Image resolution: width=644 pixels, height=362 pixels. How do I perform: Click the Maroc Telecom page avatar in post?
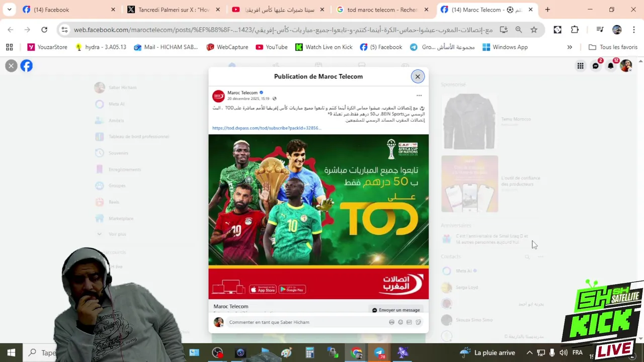point(218,96)
